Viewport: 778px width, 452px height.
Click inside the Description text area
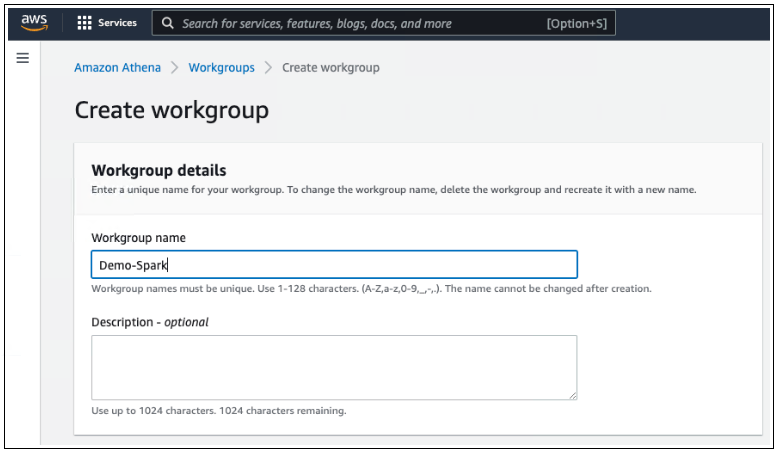[334, 367]
